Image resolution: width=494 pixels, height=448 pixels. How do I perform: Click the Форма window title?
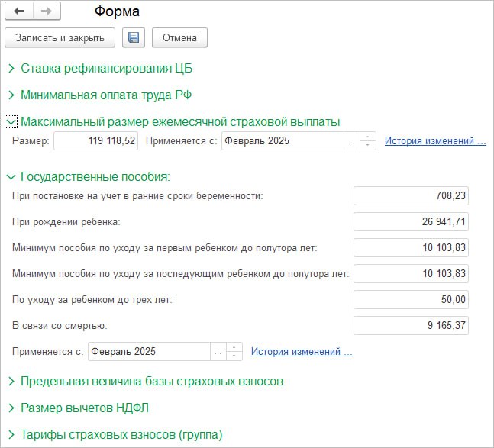tap(117, 11)
